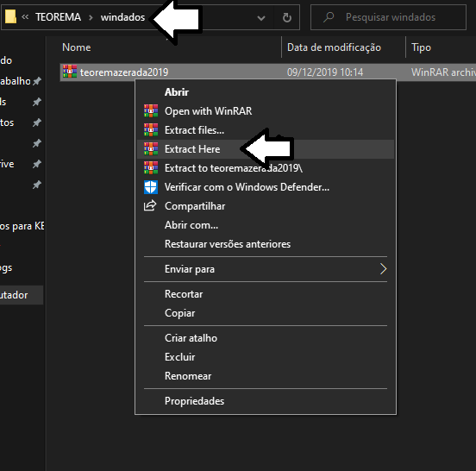Click the folder icon in the address bar
The width and height of the screenshot is (476, 471).
(x=10, y=16)
